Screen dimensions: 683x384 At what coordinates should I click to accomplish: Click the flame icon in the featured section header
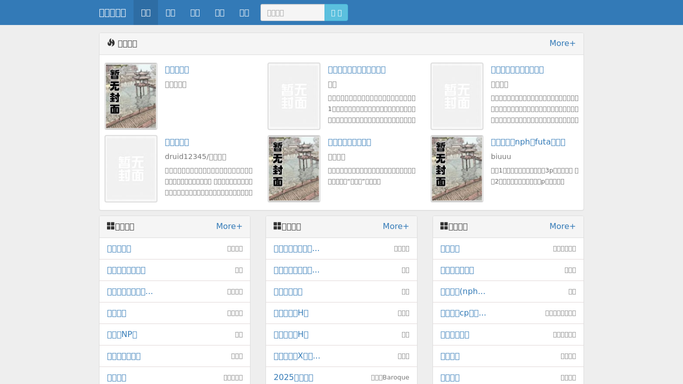click(x=111, y=43)
